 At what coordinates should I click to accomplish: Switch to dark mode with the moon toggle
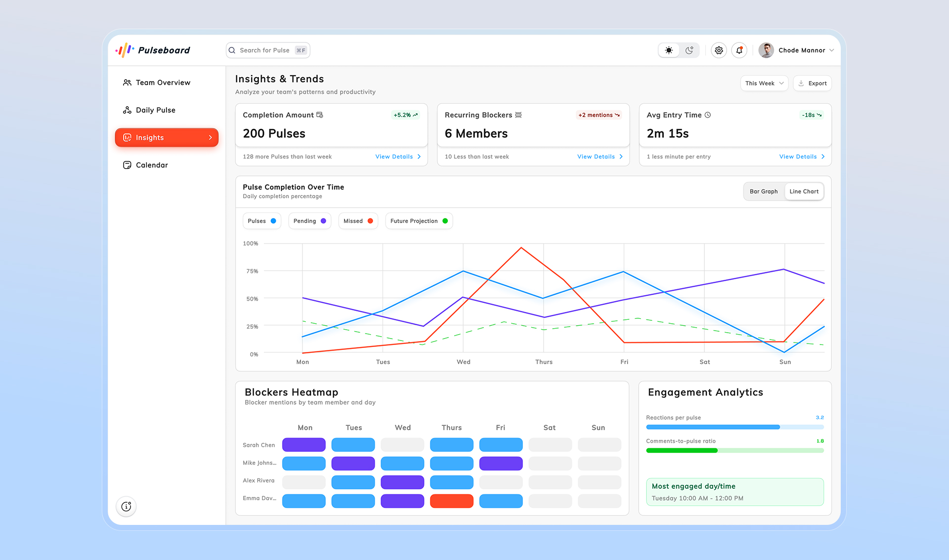[x=689, y=50]
